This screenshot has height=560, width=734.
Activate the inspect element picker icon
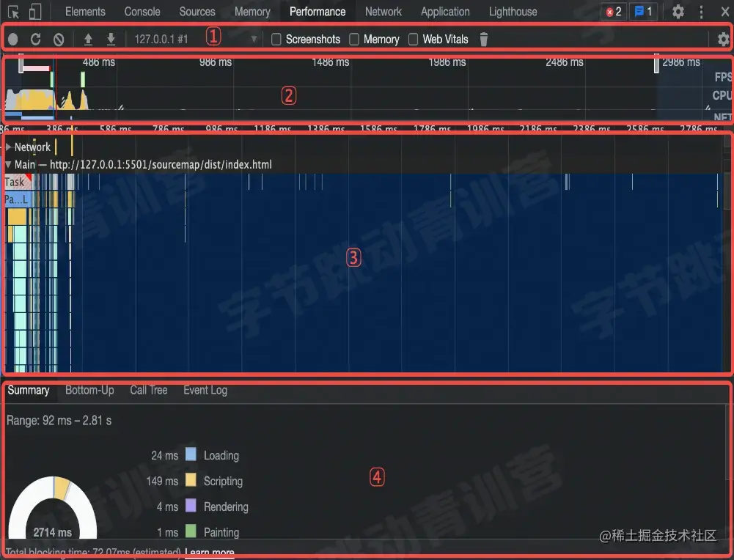coord(14,12)
